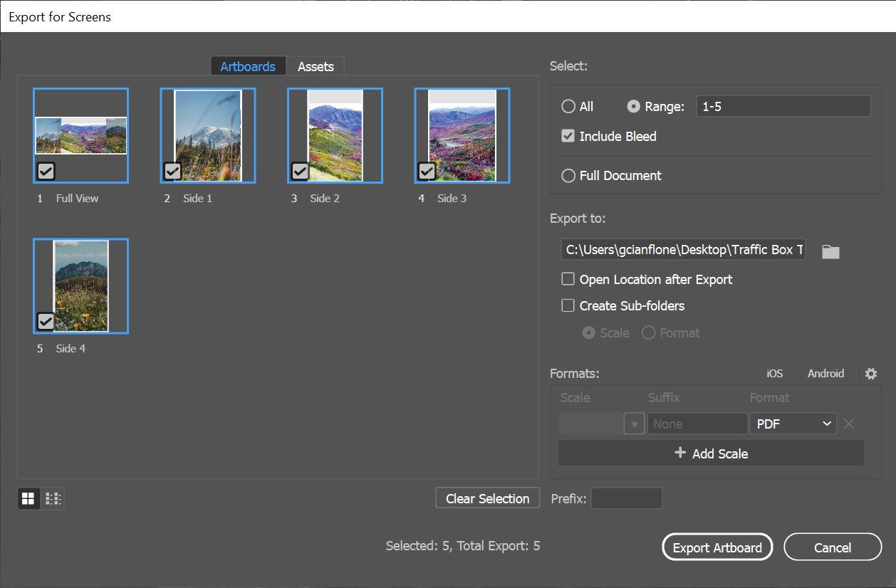Disable the Include Bleed checkbox
This screenshot has width=896, height=588.
(568, 136)
